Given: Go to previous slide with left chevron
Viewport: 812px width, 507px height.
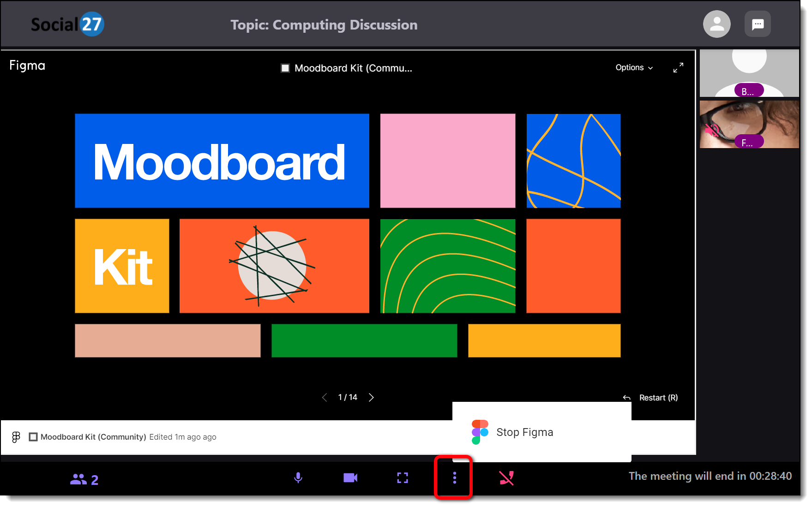Looking at the screenshot, I should (325, 397).
